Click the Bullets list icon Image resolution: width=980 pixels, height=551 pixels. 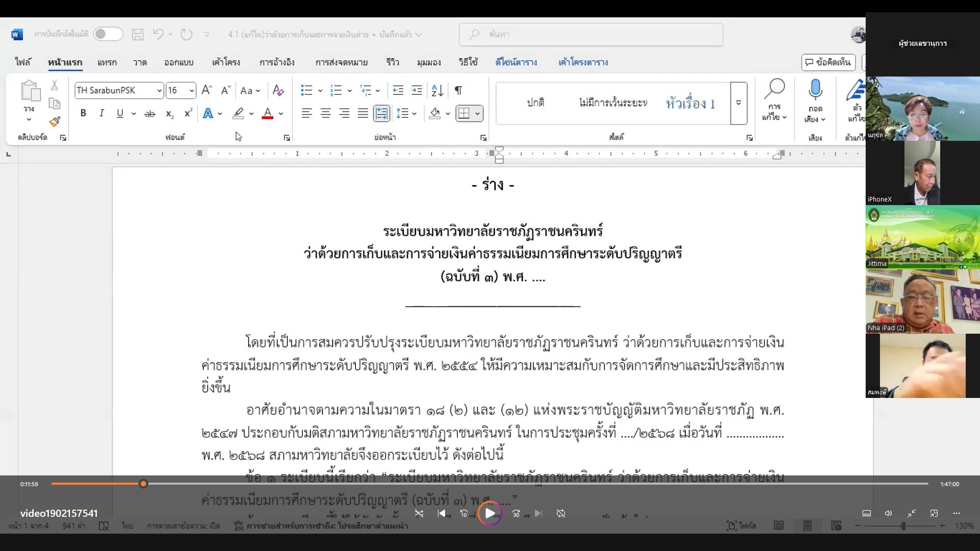[306, 90]
